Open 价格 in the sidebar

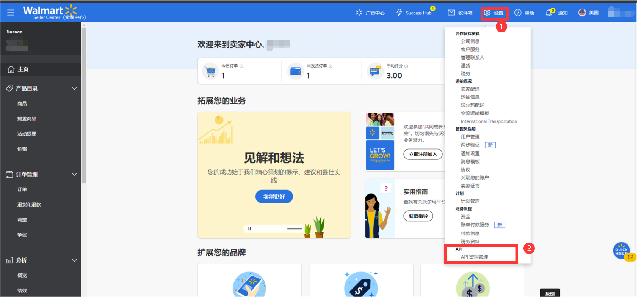(22, 149)
